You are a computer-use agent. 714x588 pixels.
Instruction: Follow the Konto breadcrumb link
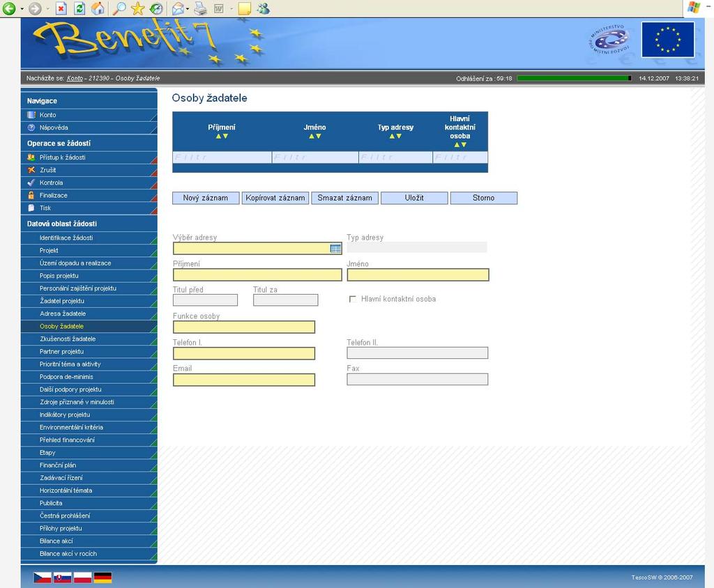[x=75, y=78]
